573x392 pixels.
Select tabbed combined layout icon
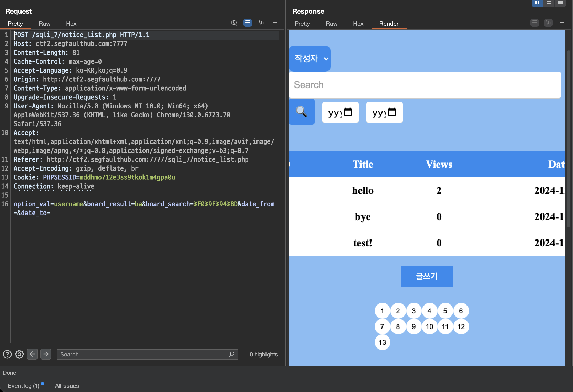pyautogui.click(x=560, y=3)
